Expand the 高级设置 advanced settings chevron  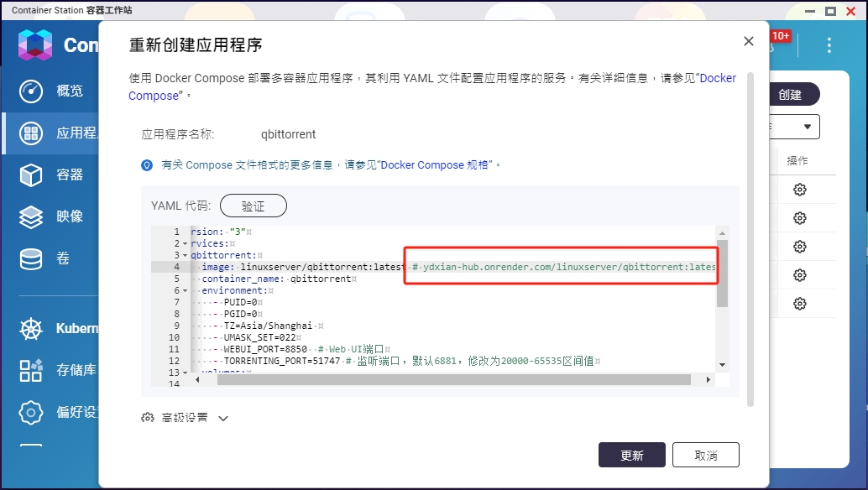pyautogui.click(x=223, y=419)
